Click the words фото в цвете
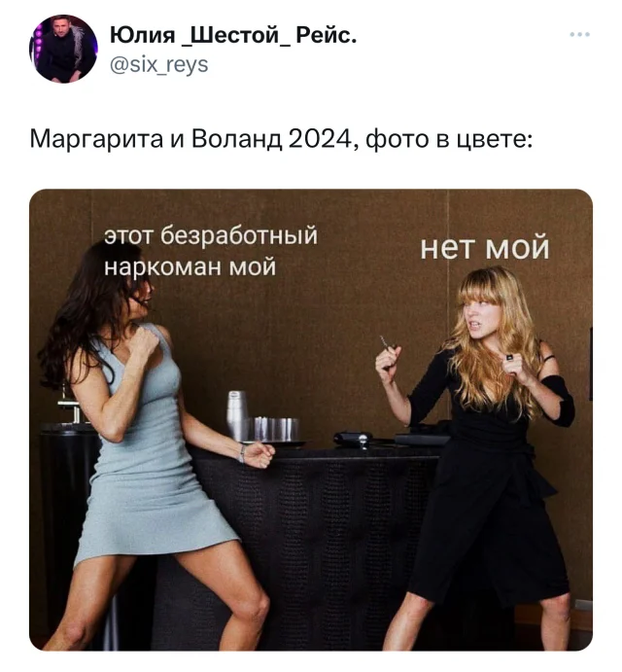 (449, 140)
